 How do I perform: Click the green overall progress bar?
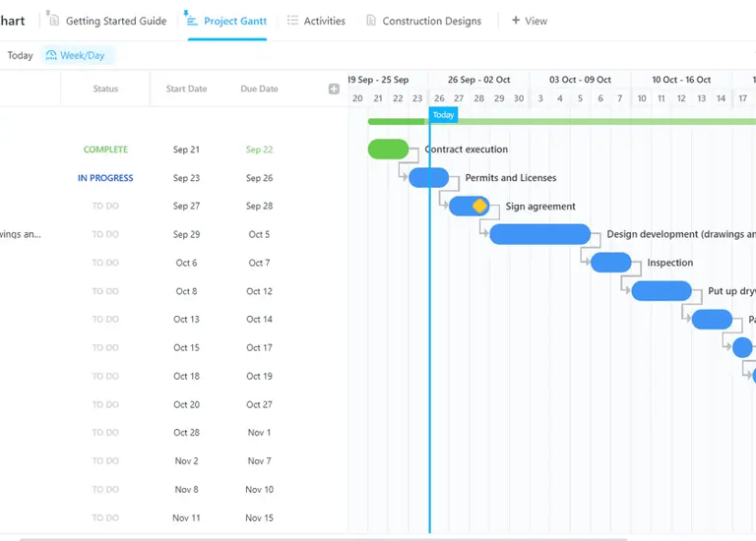[x=562, y=121]
